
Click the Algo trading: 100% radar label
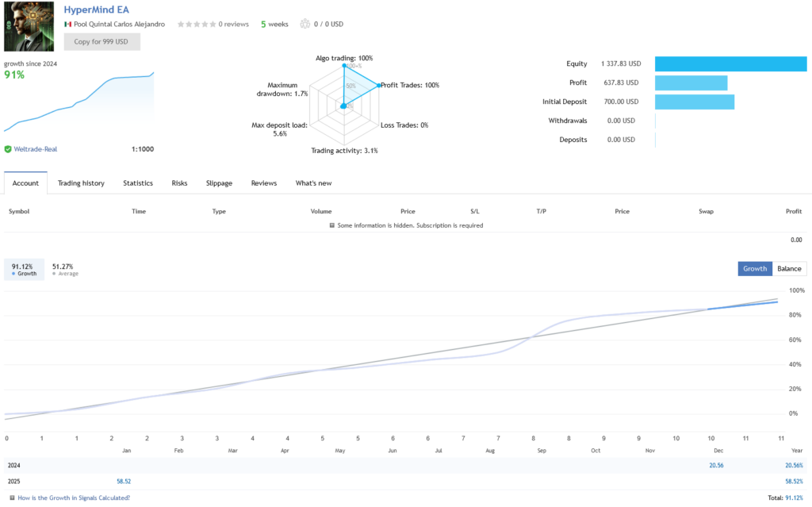(x=344, y=58)
